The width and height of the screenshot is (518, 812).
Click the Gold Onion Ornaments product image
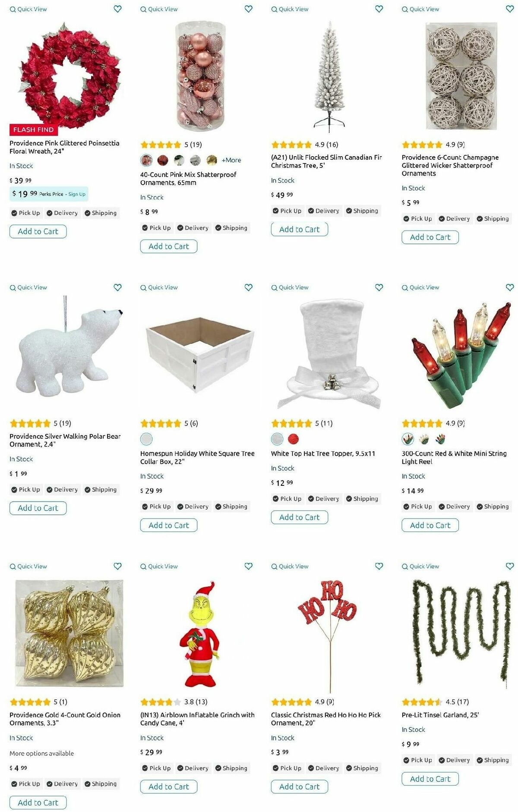pos(69,633)
